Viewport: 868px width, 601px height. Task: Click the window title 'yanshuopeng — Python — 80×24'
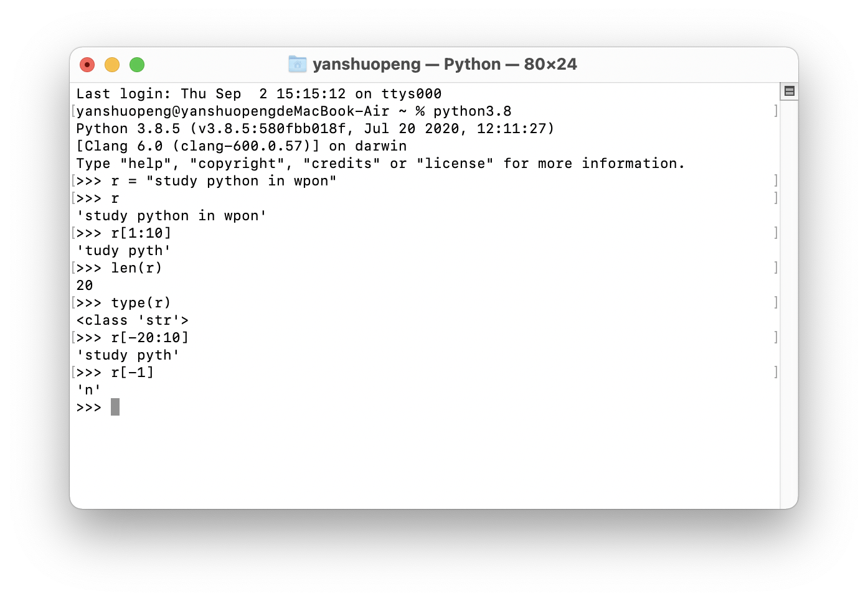pos(445,64)
